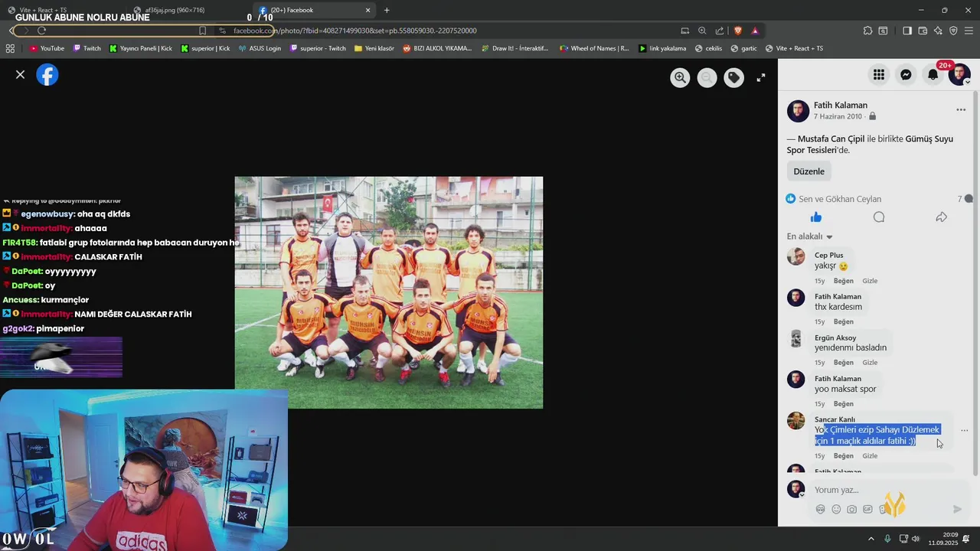Go to Facebook home via the logo

click(47, 74)
